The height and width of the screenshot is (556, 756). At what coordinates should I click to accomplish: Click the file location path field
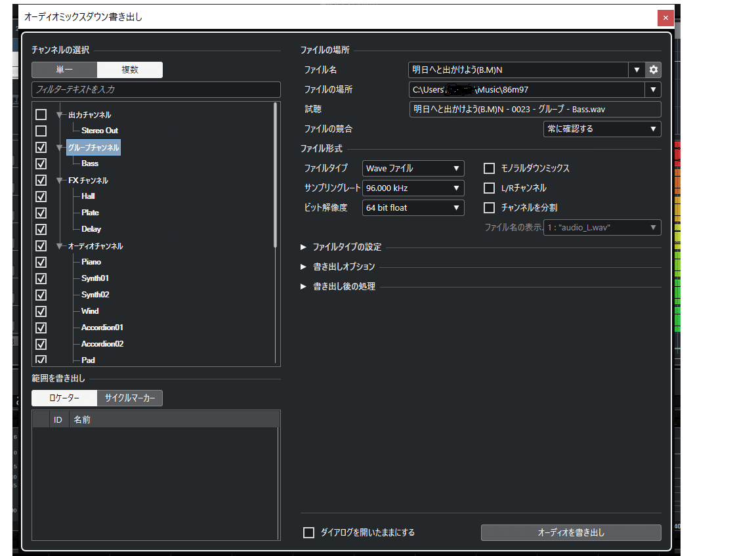click(x=527, y=90)
